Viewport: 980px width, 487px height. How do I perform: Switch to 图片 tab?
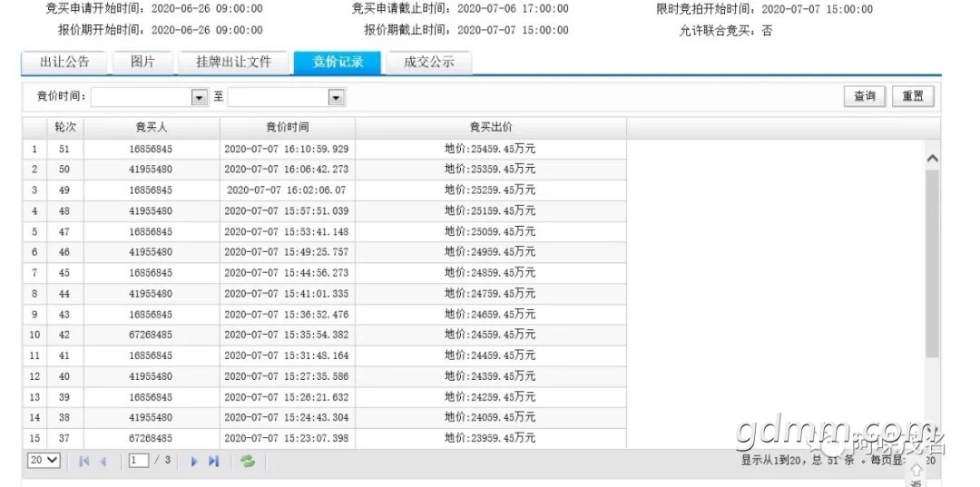(142, 63)
